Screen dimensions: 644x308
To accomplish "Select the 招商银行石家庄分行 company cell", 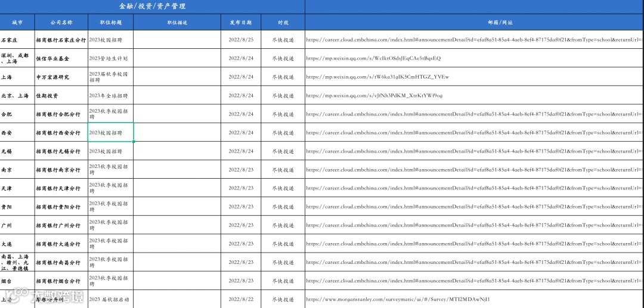I will [61, 40].
